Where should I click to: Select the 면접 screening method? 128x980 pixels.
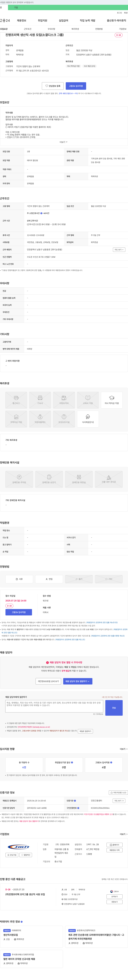click(49, 579)
